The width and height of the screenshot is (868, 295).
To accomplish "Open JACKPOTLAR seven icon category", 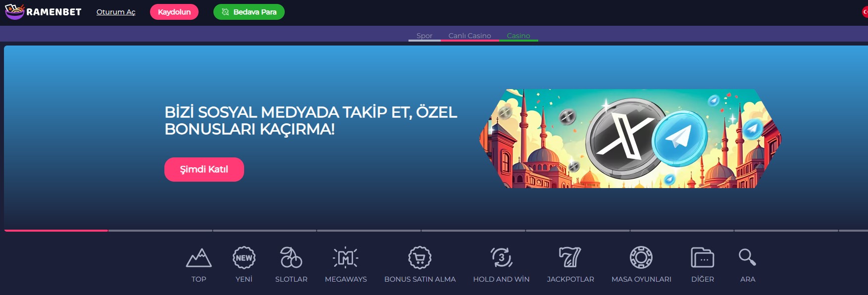I will [x=570, y=258].
